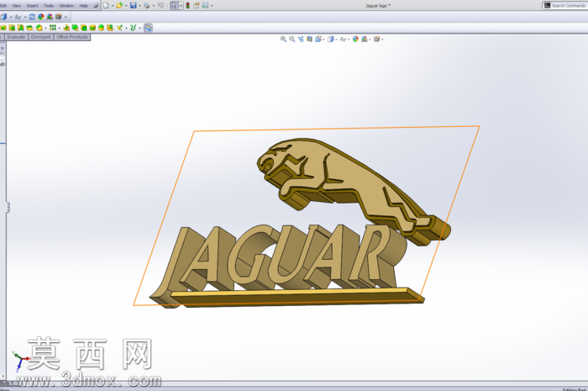Select the green Dome feature icon
Screen dimensions: 588x391
click(x=102, y=28)
